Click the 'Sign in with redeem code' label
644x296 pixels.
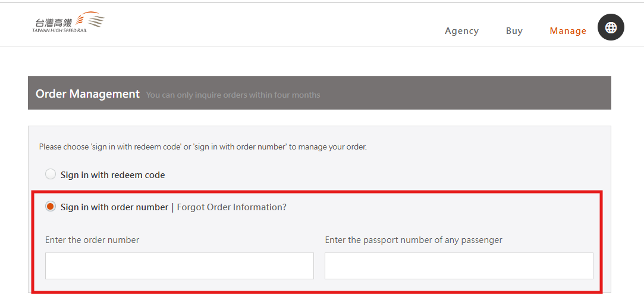pos(112,175)
